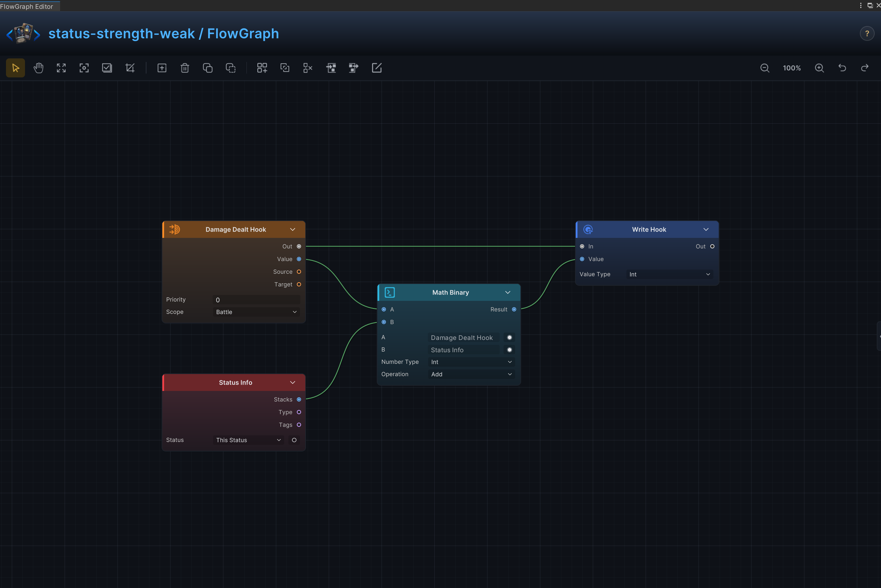The width and height of the screenshot is (881, 588).
Task: Click the Out port on Write Hook
Action: coord(712,246)
